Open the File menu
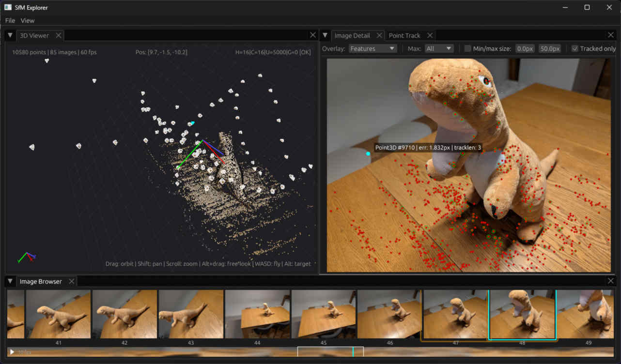The height and width of the screenshot is (364, 621). click(10, 20)
